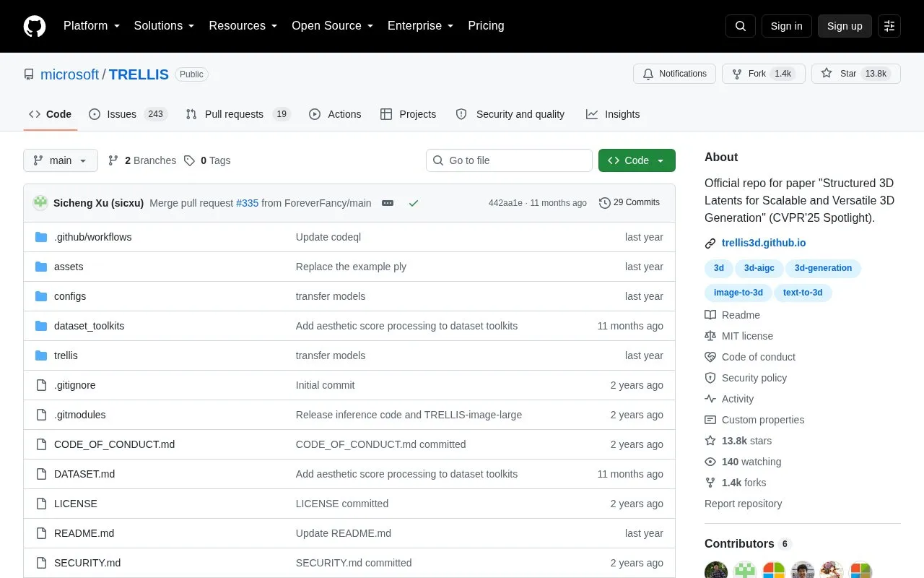Viewport: 924px width, 578px height.
Task: Open the Insights tab
Action: coord(613,114)
